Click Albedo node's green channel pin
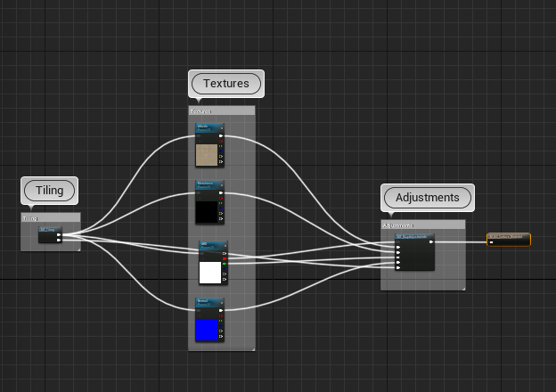This screenshot has width=556, height=392. coord(221,146)
